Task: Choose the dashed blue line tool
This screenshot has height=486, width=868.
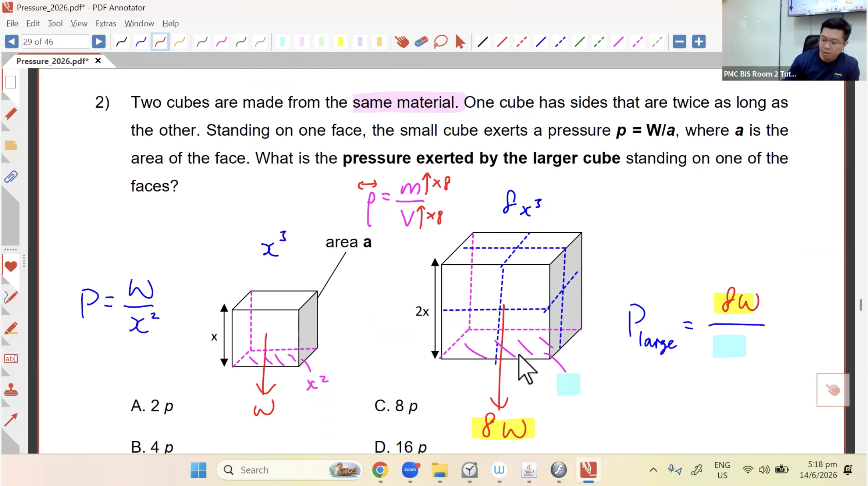Action: pyautogui.click(x=560, y=42)
